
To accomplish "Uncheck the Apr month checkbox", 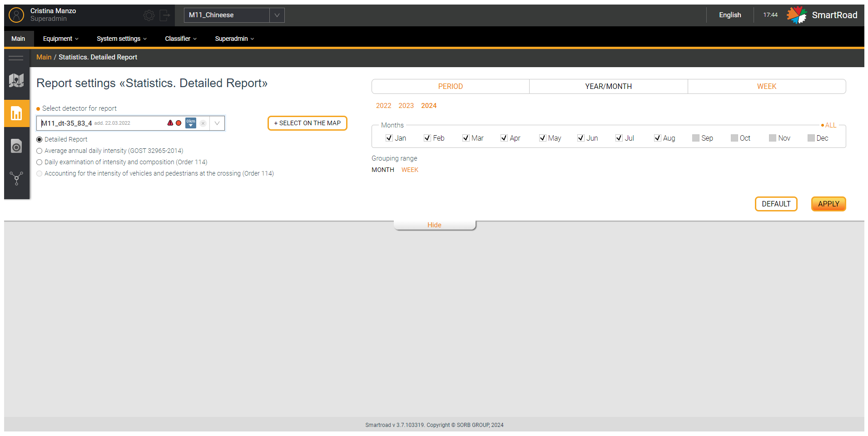I will coord(504,138).
